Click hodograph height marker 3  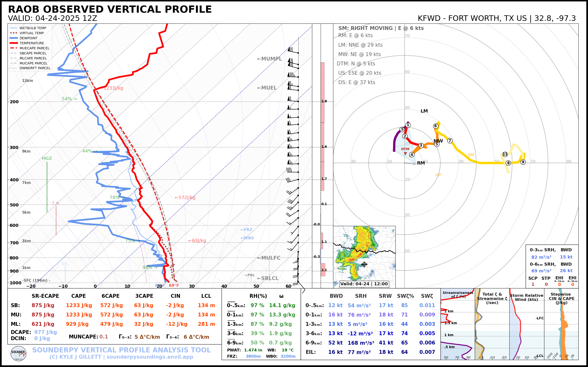421,145
